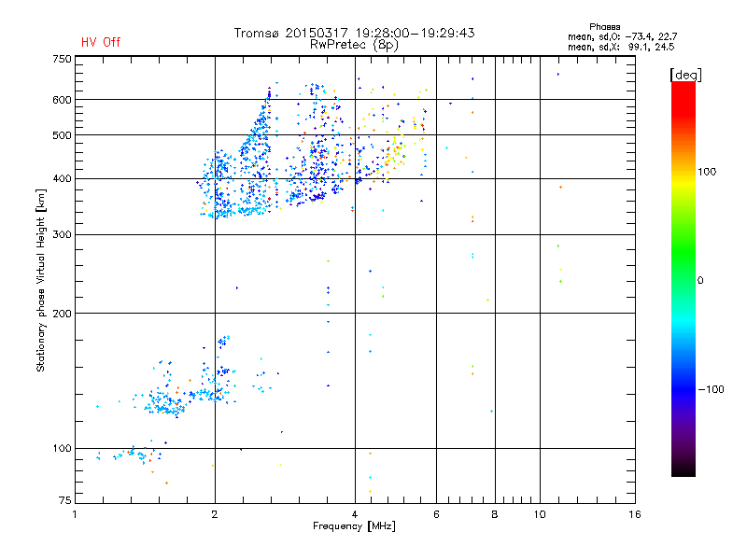Click x-axis tick label '6'
Screen dimensions: 747x560
tap(436, 514)
